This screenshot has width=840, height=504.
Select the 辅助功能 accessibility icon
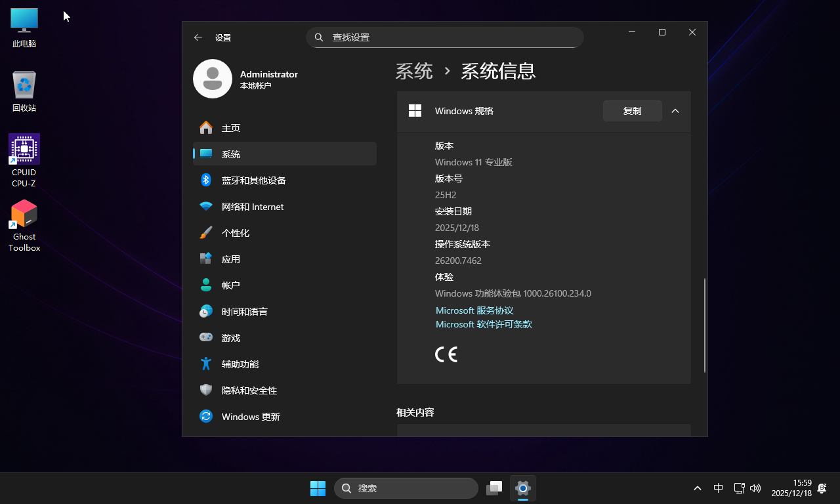(206, 364)
